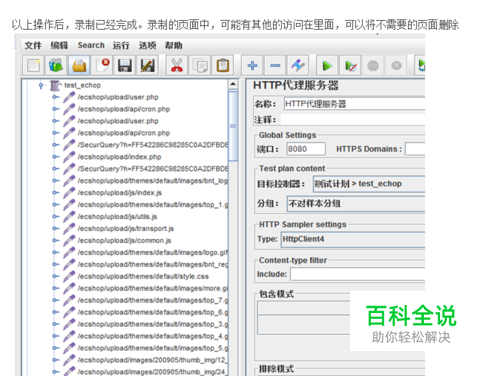Select test_echop in the tree
The height and width of the screenshot is (376, 500).
[82, 85]
